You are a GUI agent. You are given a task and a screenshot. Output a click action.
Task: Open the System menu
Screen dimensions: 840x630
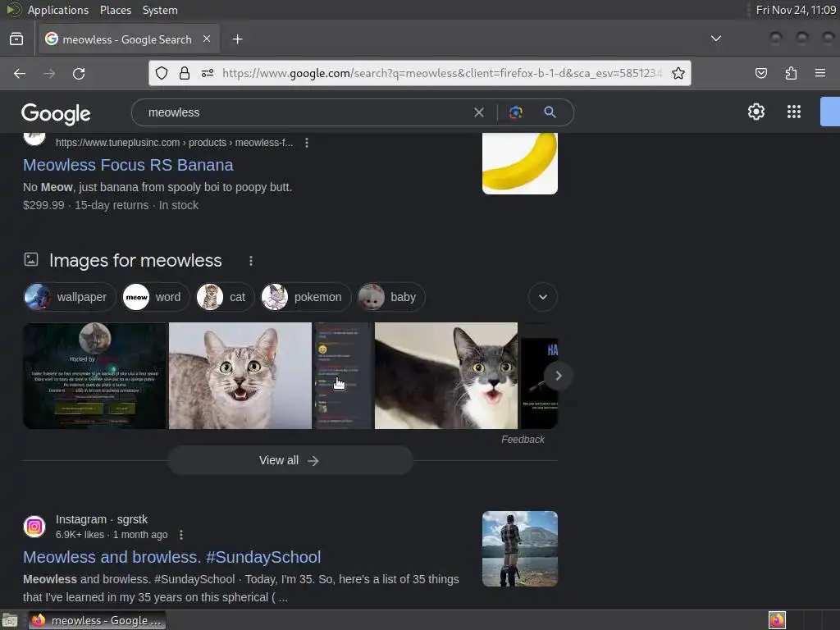160,10
